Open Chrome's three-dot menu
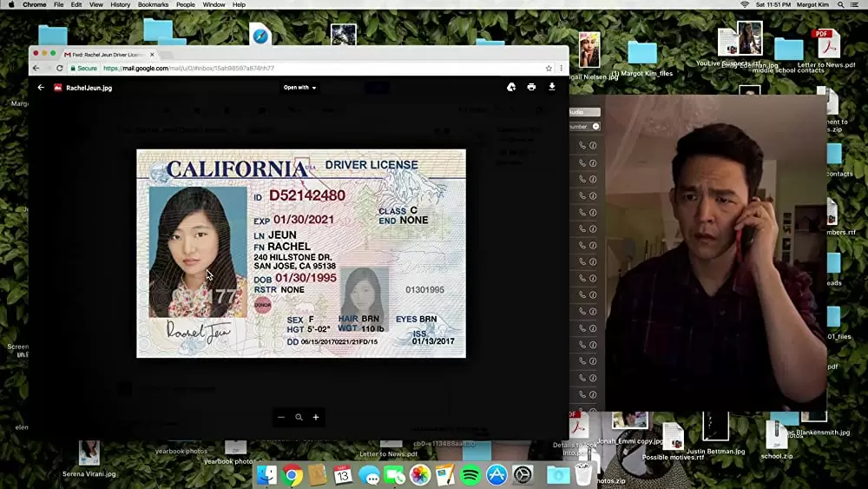Screen dimensions: 868x489 click(x=562, y=68)
